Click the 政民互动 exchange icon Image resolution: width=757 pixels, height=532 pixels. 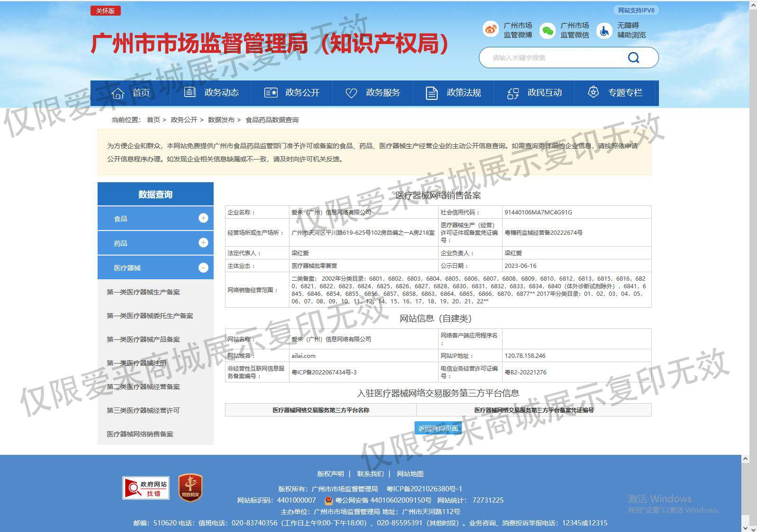(x=513, y=93)
